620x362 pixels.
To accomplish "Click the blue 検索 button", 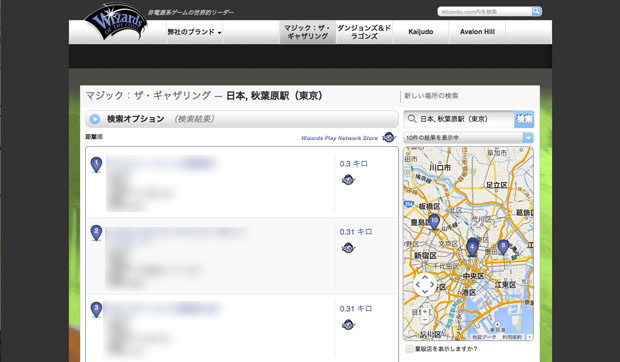I will (524, 119).
